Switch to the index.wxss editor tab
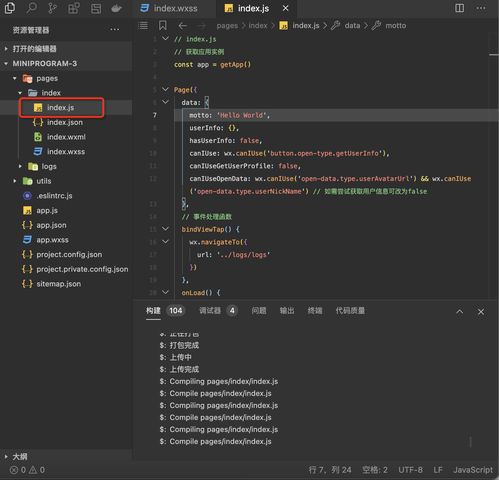The width and height of the screenshot is (499, 480). (169, 8)
